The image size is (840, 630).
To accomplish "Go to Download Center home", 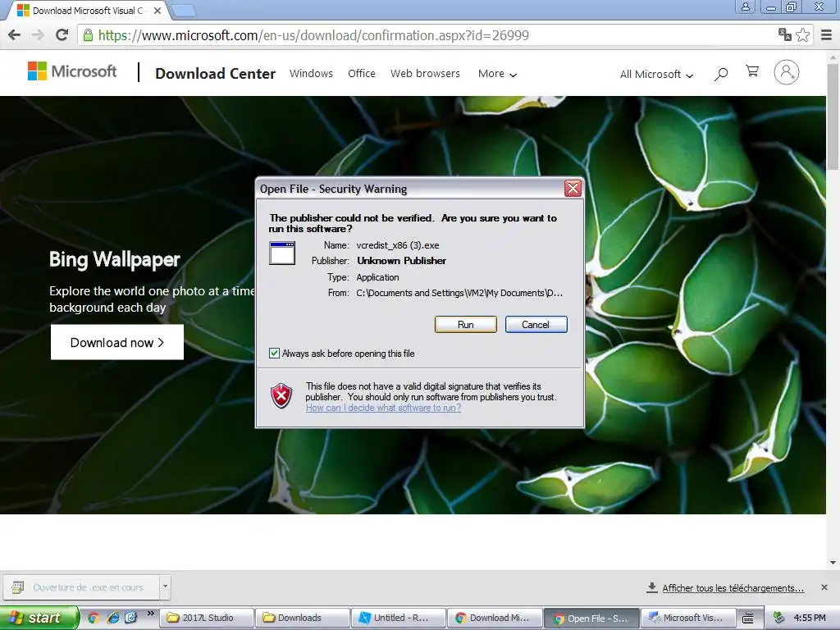I will pos(216,73).
